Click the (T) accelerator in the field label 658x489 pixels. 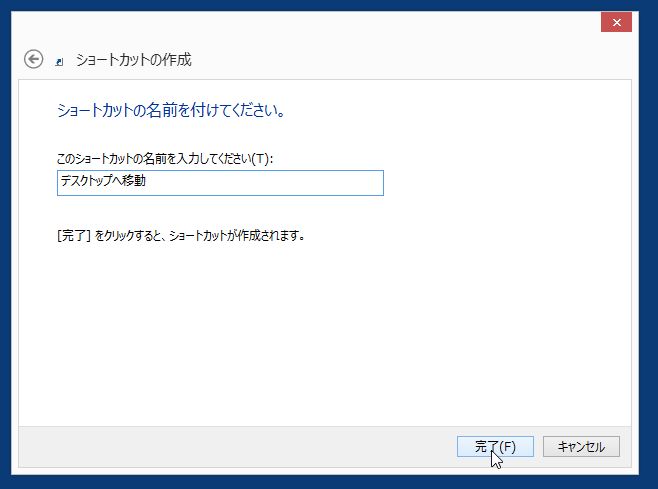pos(260,159)
